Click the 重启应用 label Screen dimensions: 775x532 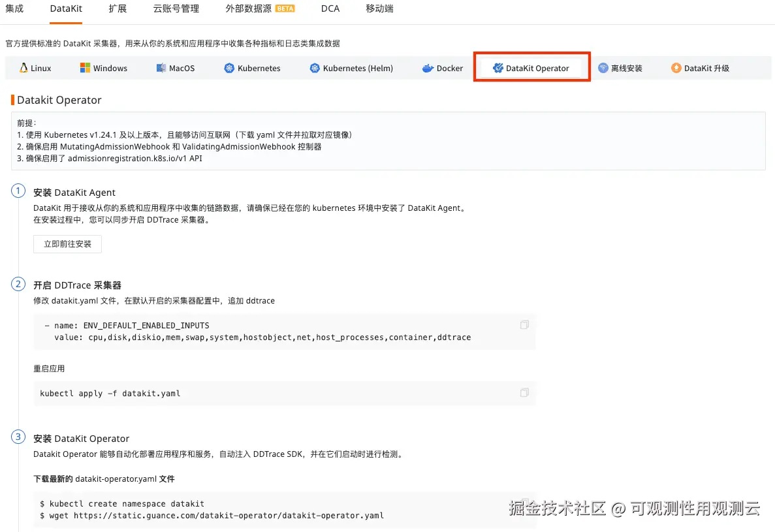[49, 369]
